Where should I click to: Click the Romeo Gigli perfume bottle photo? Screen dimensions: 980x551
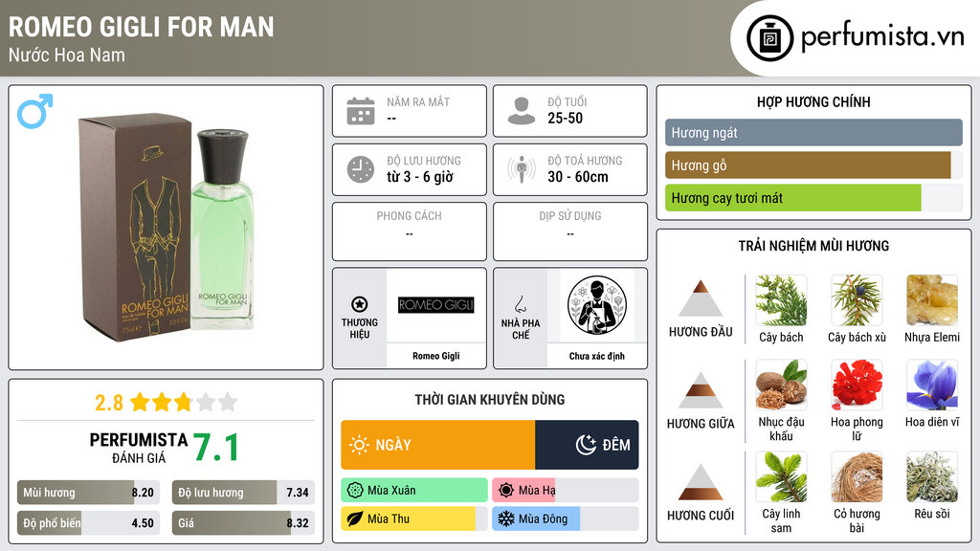166,228
